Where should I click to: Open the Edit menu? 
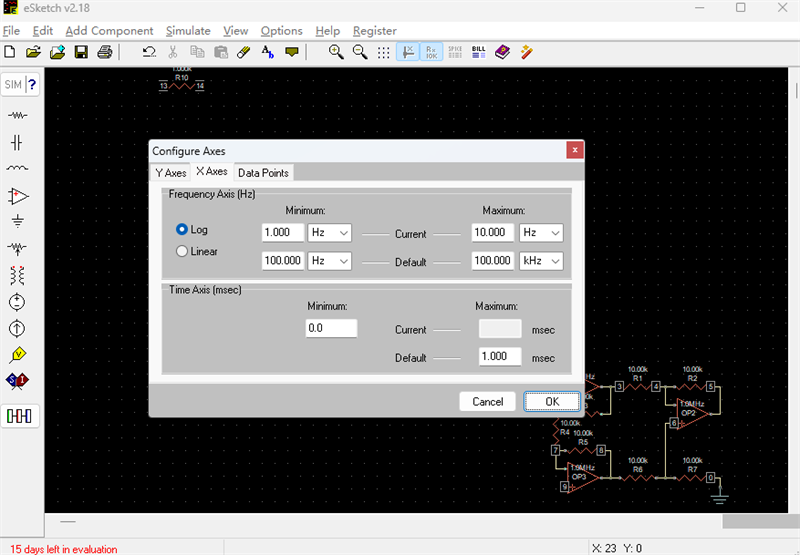click(43, 31)
